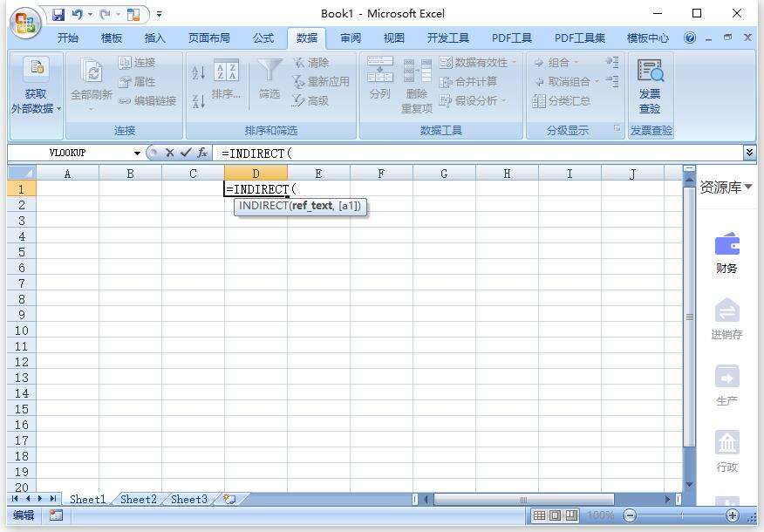
Task: Click 重新应用 reapply filter
Action: click(x=321, y=81)
